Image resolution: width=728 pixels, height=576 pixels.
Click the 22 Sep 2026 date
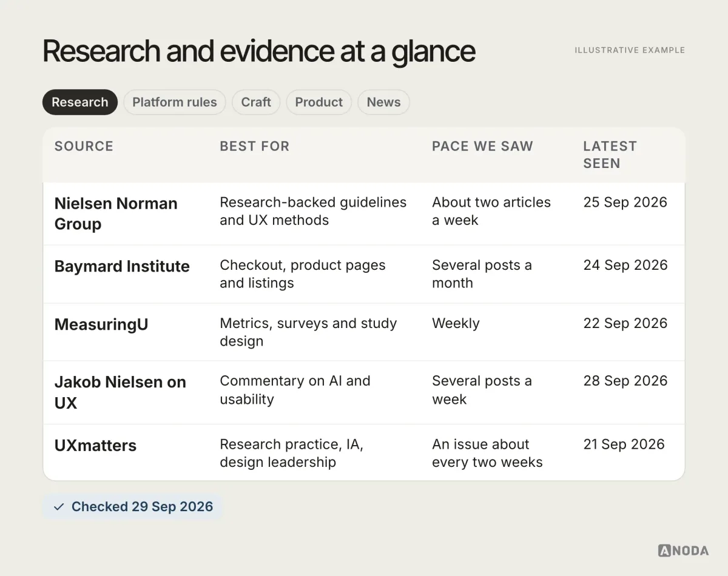pos(625,324)
